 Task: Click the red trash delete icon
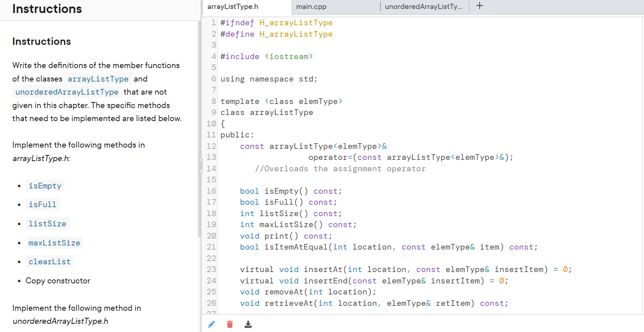(230, 324)
